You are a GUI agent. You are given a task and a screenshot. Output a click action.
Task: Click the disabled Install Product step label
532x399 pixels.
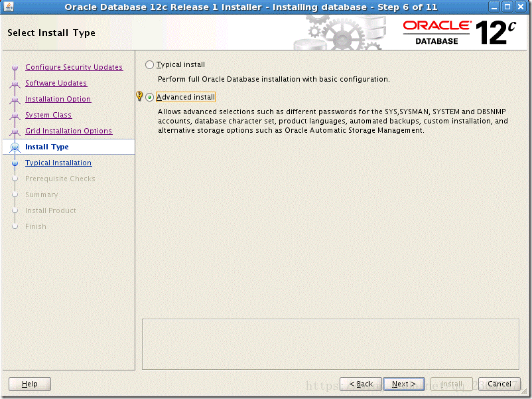point(50,211)
